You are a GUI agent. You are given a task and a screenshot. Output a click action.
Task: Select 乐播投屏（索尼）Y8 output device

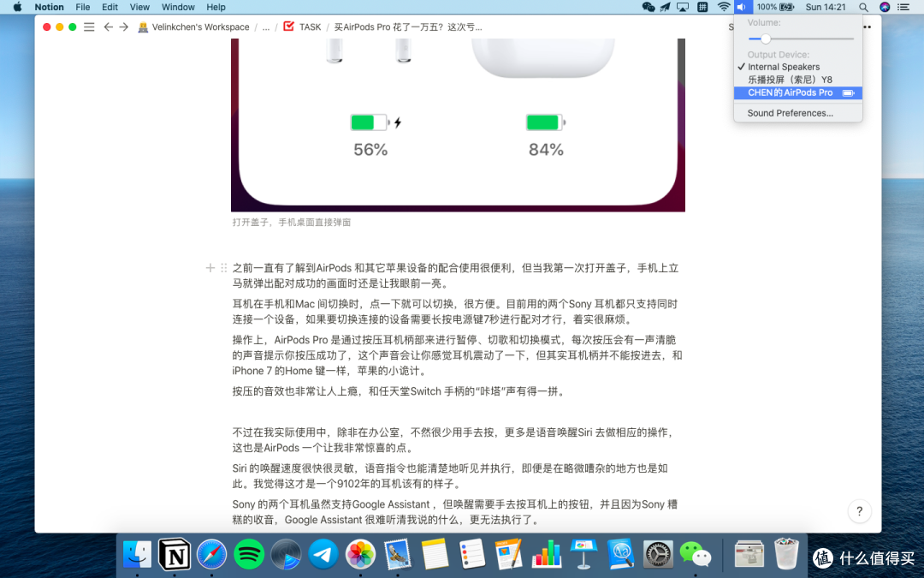[x=798, y=80]
